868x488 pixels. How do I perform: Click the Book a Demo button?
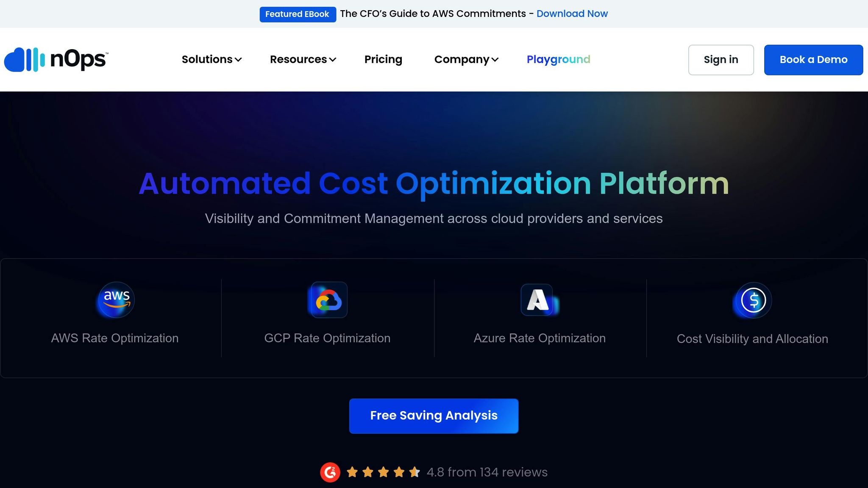pos(813,60)
